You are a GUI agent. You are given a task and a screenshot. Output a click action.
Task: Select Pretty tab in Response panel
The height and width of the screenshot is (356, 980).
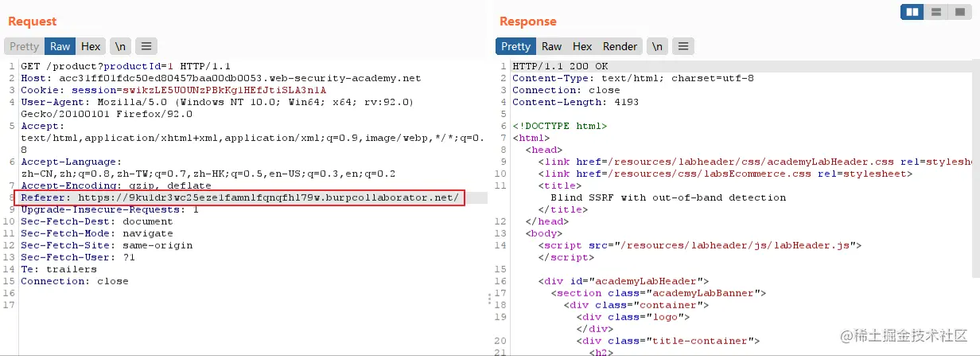pos(515,46)
